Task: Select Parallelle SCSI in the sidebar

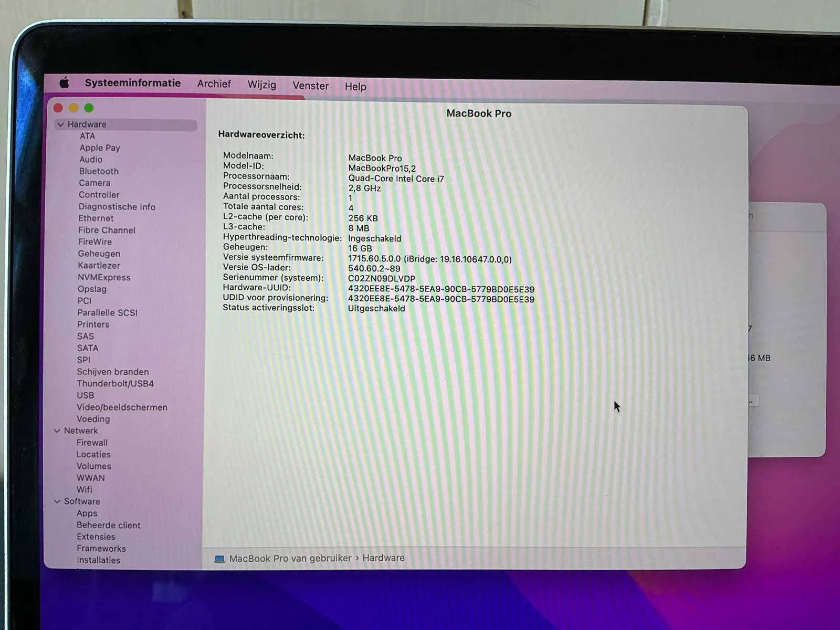Action: pyautogui.click(x=107, y=313)
